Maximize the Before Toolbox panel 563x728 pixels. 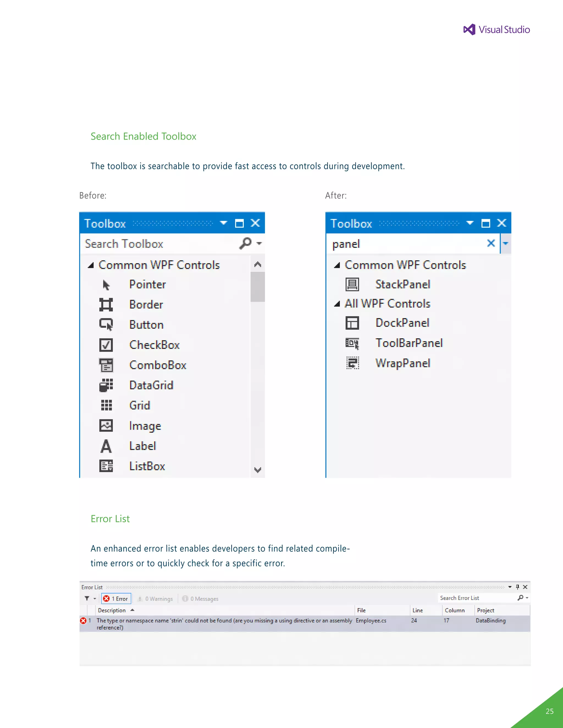tap(239, 223)
